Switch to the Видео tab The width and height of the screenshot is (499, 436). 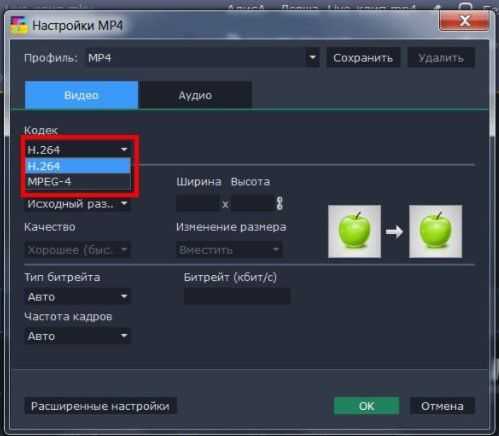pos(81,95)
